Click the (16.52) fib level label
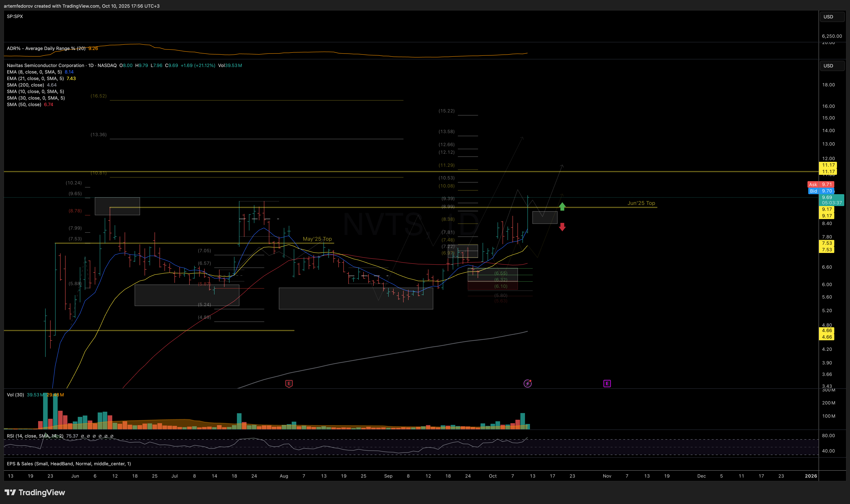 tap(98, 96)
